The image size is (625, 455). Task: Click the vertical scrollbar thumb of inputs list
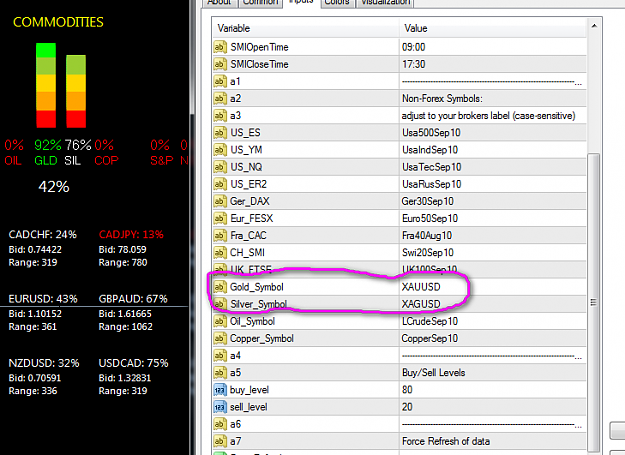pos(594,303)
